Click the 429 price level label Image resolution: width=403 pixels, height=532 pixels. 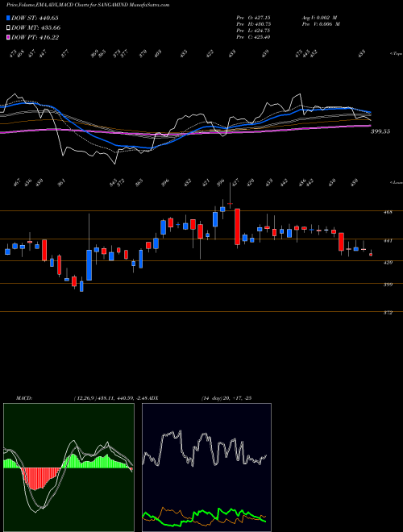click(388, 262)
